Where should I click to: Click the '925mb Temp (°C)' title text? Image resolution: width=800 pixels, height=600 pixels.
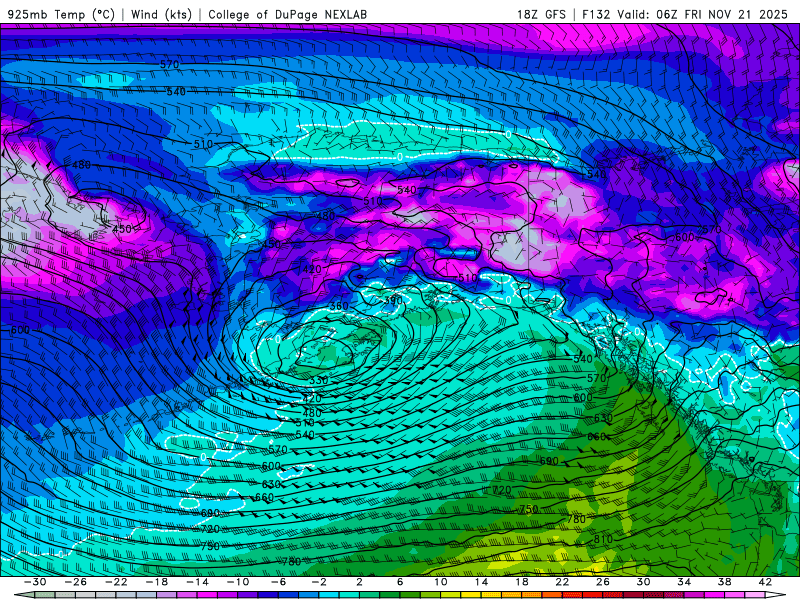(61, 14)
